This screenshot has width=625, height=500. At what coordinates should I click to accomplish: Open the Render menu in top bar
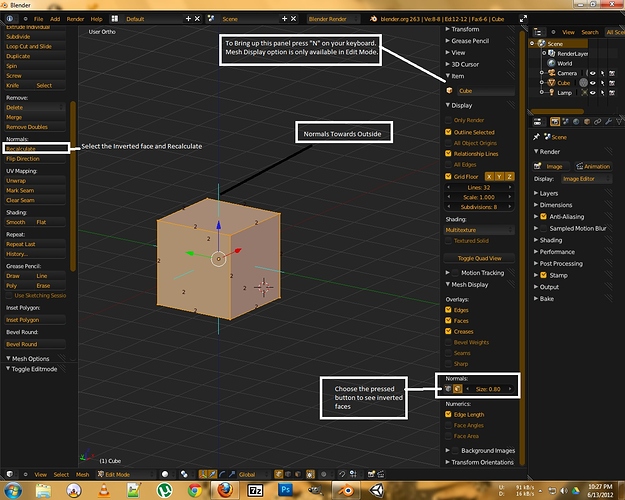click(x=75, y=19)
